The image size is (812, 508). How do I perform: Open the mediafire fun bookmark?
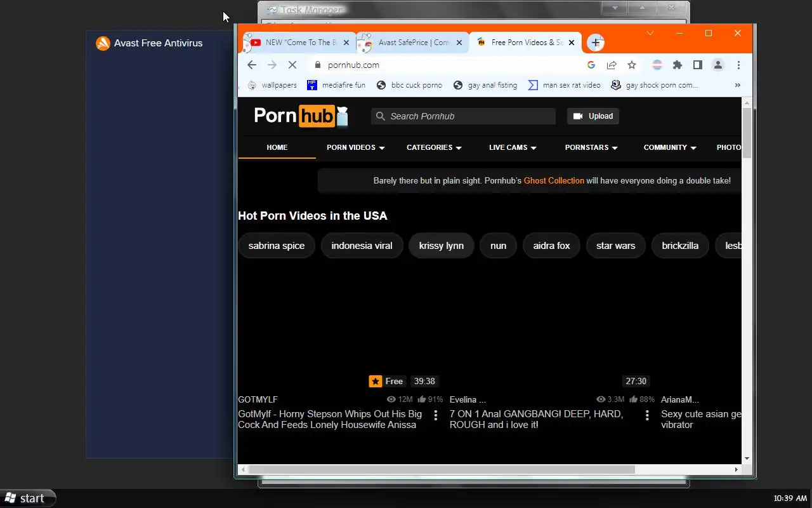tap(336, 85)
